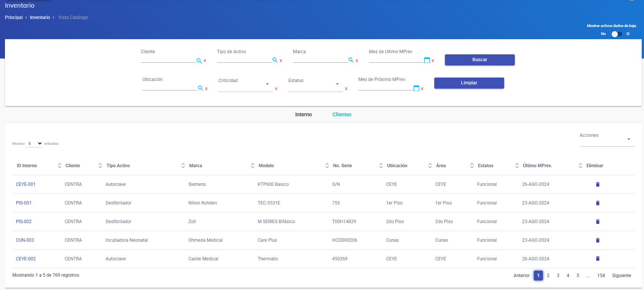Open the CUN-003 asset link
Screen dimensions: 644x290
[25, 240]
